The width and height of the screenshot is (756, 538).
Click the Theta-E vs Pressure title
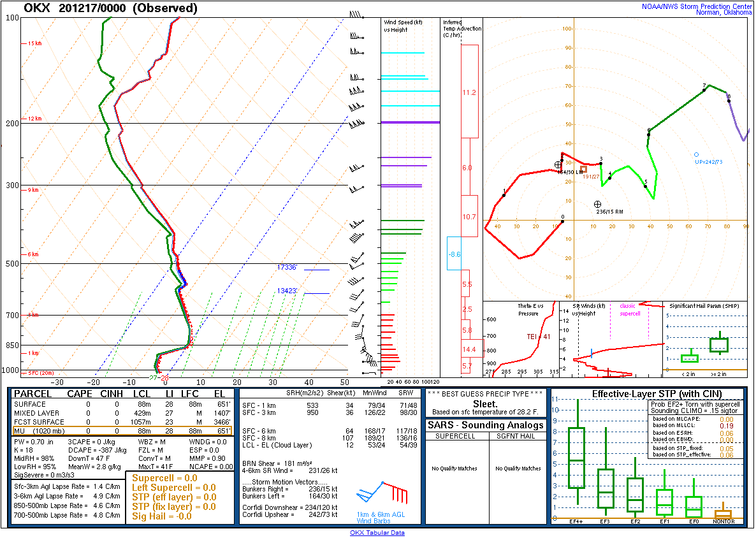[530, 310]
